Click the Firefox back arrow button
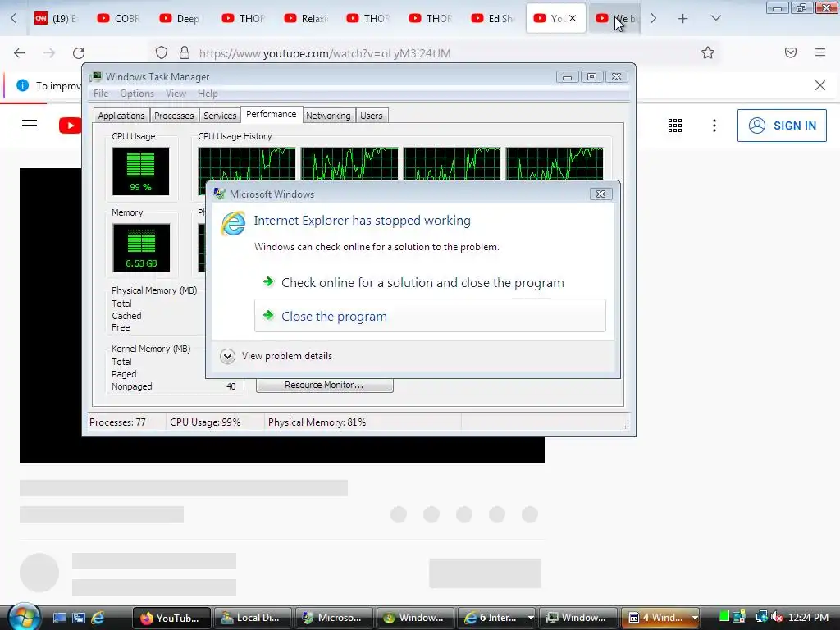This screenshot has width=840, height=630. click(20, 53)
